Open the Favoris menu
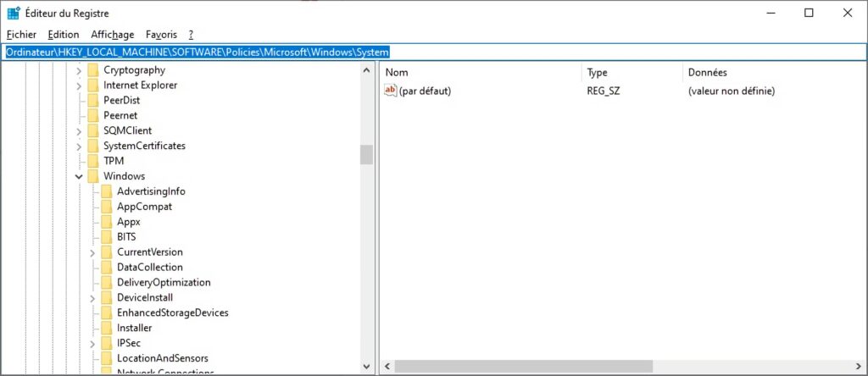Viewport: 868px width, 376px height. pyautogui.click(x=161, y=35)
